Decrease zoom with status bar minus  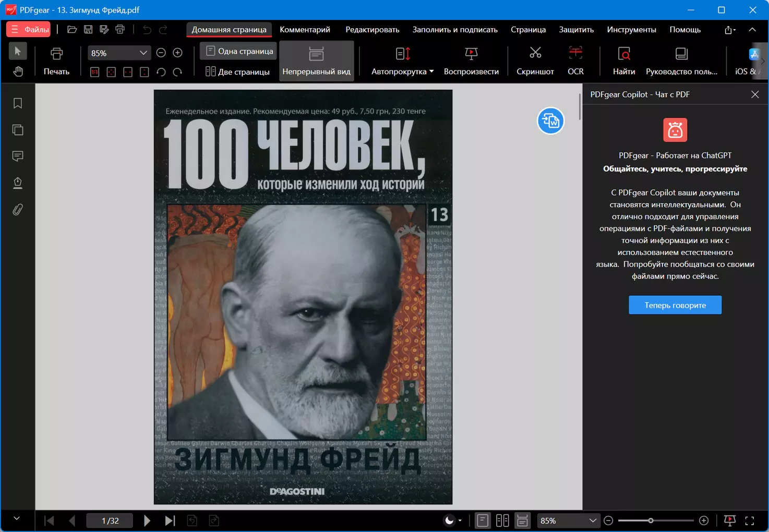pyautogui.click(x=608, y=521)
